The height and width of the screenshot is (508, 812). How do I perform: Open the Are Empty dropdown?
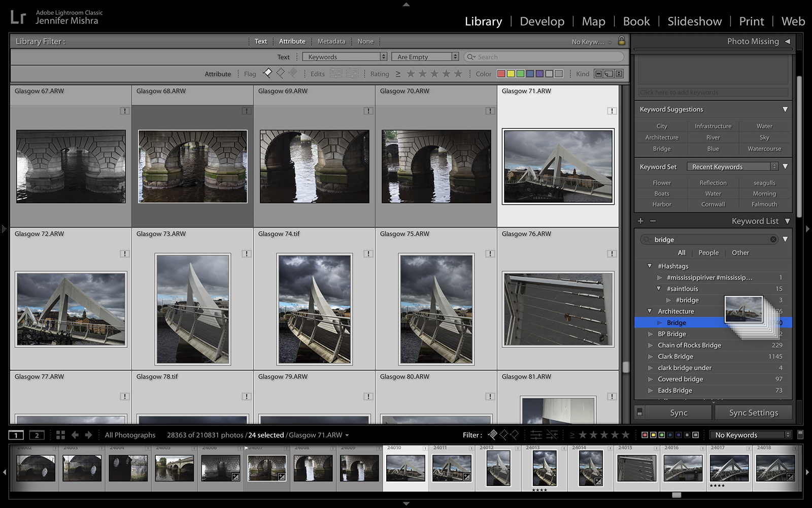(x=425, y=56)
